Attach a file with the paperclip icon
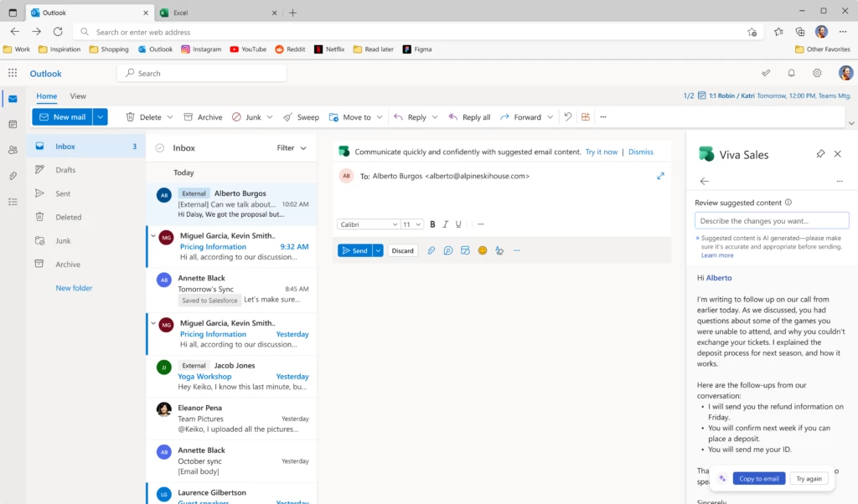This screenshot has height=504, width=858. [x=431, y=250]
